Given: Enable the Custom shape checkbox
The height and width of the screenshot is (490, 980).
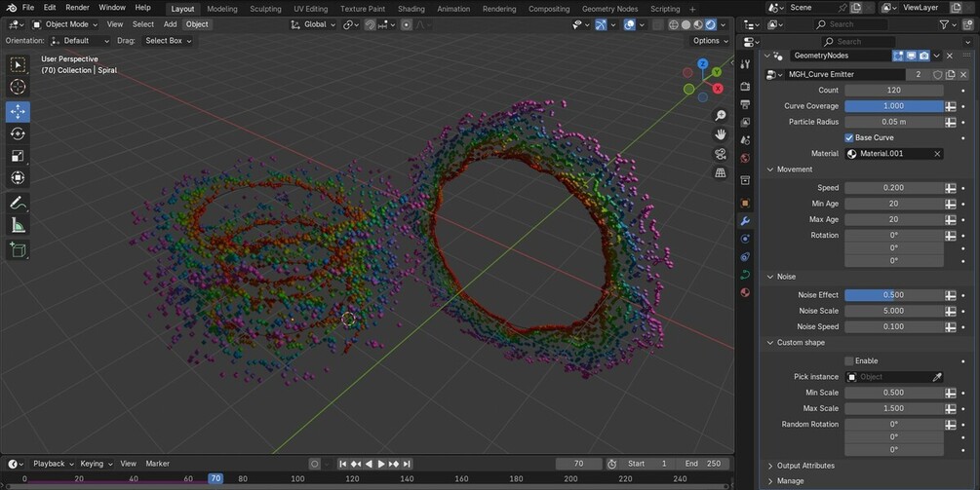Looking at the screenshot, I should tap(848, 360).
